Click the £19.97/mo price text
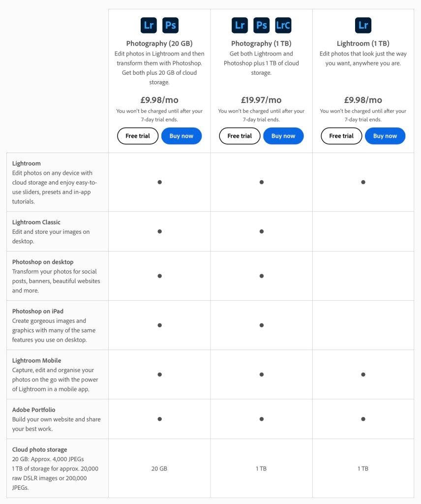 click(261, 100)
